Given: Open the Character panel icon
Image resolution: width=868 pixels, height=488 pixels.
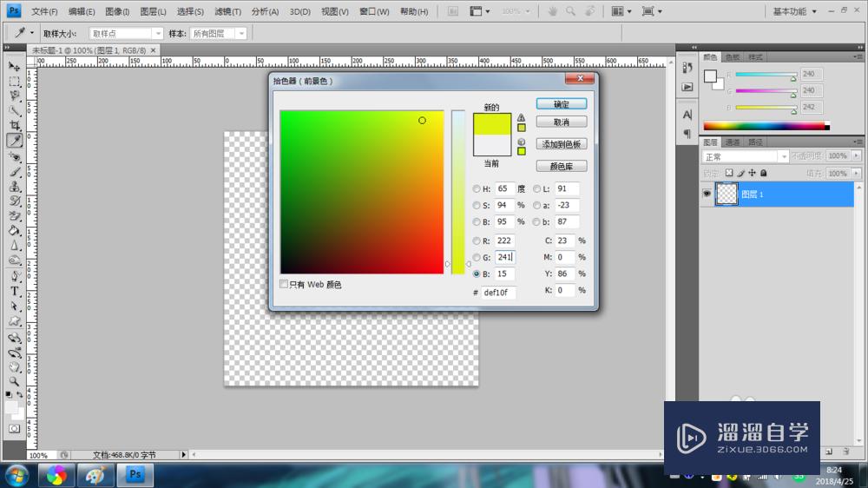Looking at the screenshot, I should [687, 114].
